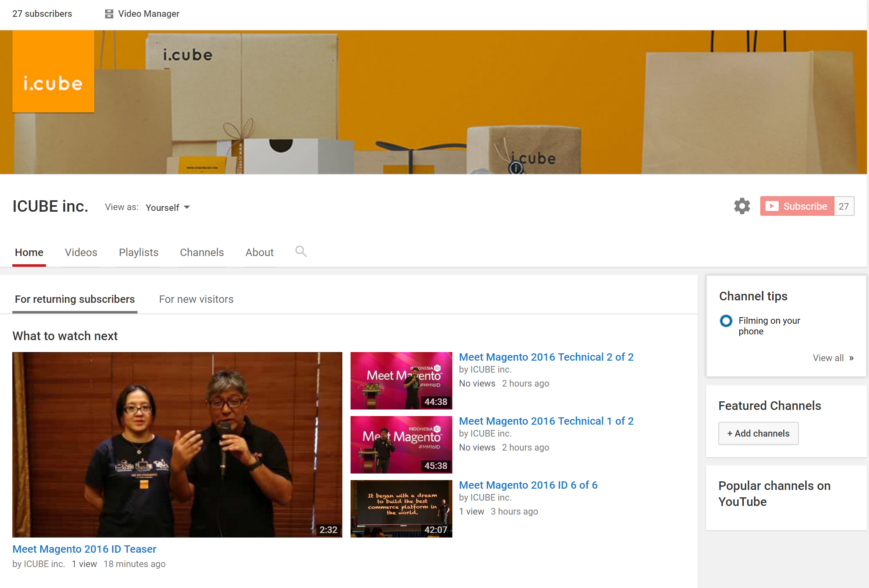Screen dimensions: 869x588
Task: Click by ICUBE inc. under ID 6 of 6
Action: [x=485, y=498]
